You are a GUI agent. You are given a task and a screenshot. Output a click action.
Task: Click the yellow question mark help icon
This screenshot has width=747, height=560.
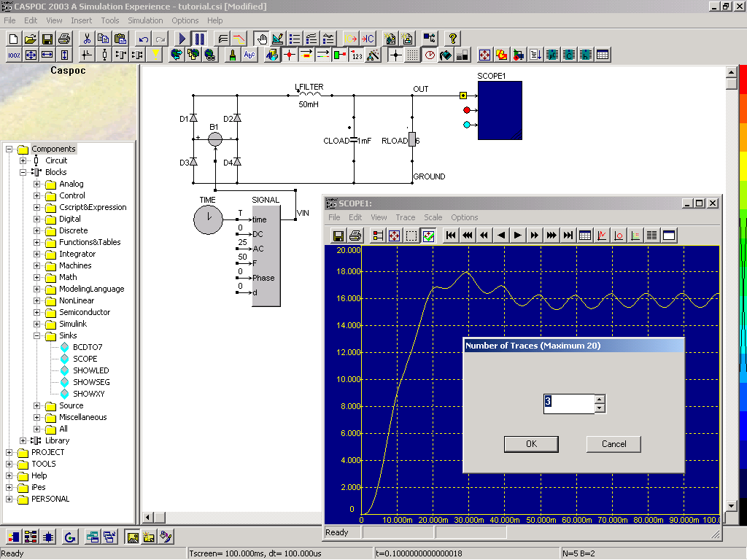coord(452,39)
